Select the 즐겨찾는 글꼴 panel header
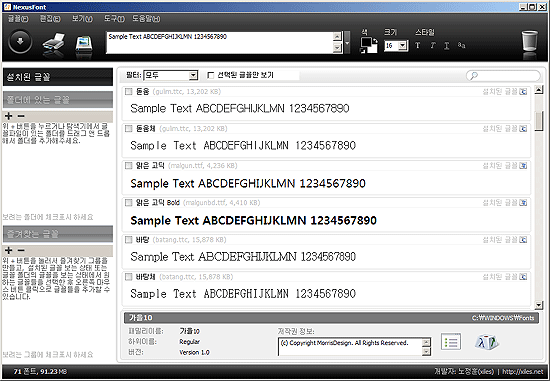 (58, 234)
